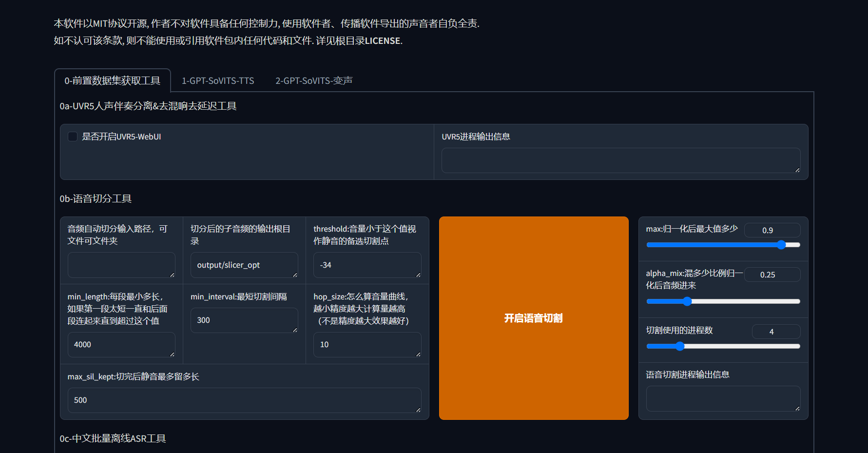Click the 音频自动切分输入路径 input field
Screen dimensions: 868x453
121,265
